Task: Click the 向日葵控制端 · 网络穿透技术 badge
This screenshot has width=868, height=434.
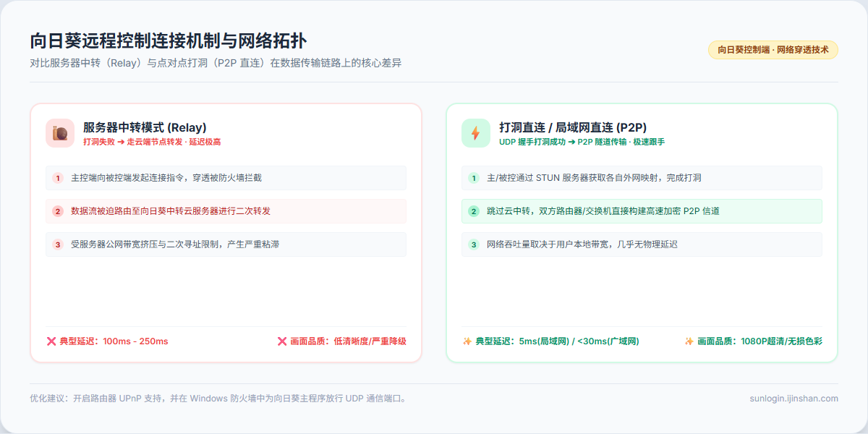Action: click(773, 50)
